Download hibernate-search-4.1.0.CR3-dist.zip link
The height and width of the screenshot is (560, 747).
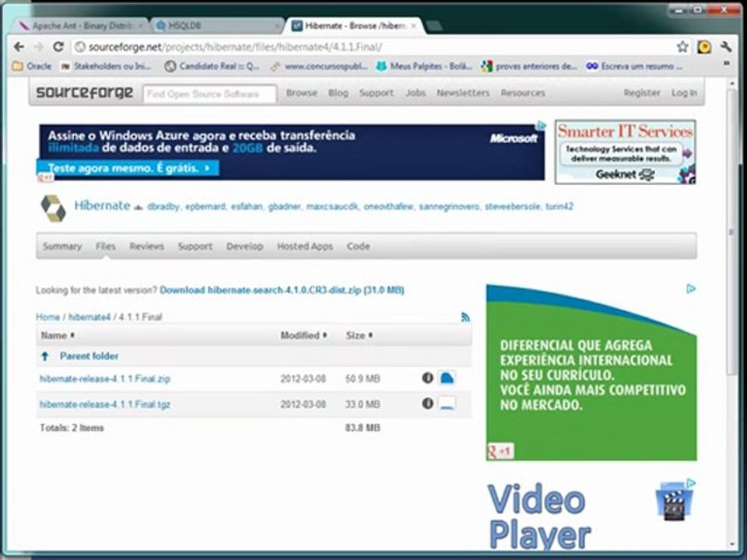click(282, 290)
